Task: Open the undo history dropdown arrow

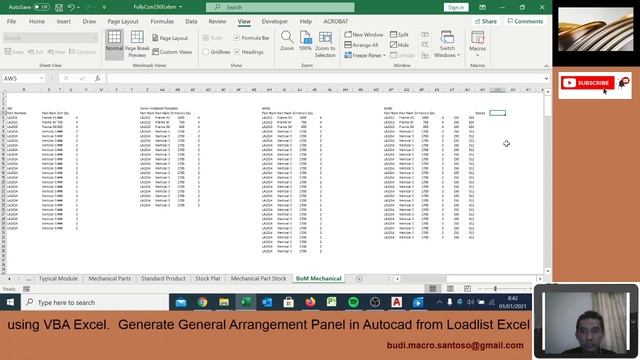Action: click(78, 7)
